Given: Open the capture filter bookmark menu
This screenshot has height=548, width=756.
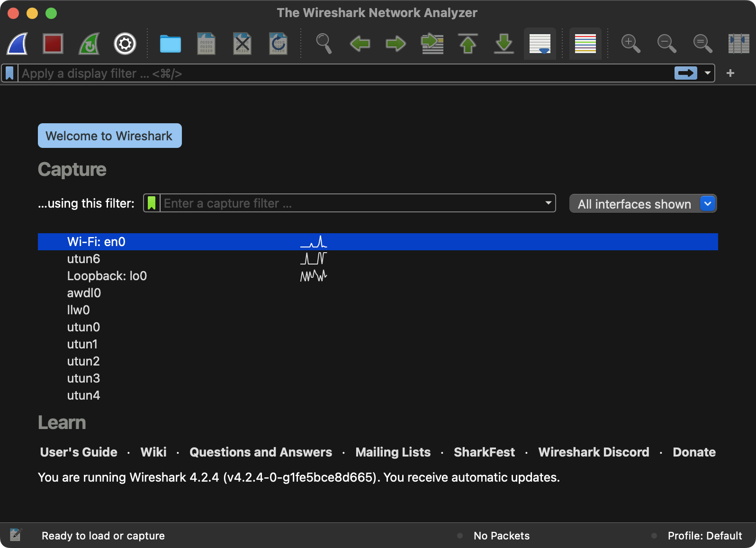Looking at the screenshot, I should point(152,203).
